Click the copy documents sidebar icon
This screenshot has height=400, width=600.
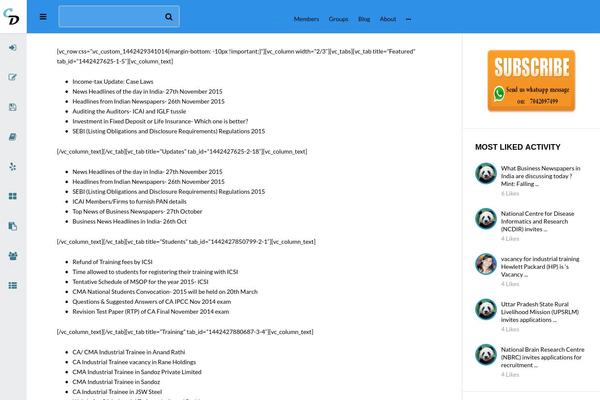13,226
